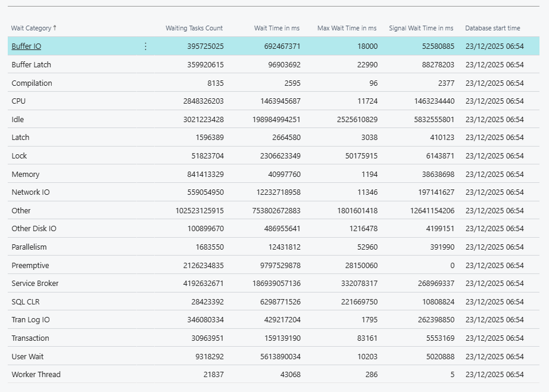Click the Database start time column header
Screen dimensions: 549x392
tap(492, 28)
